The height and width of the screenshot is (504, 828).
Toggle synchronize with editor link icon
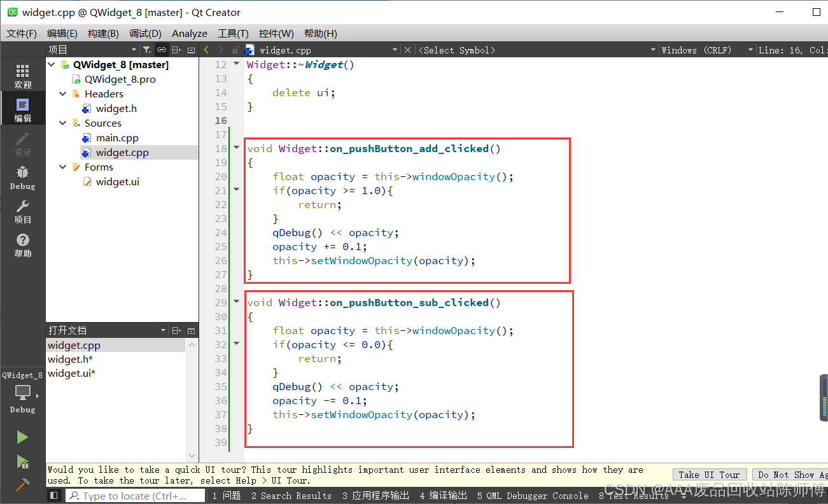[160, 50]
